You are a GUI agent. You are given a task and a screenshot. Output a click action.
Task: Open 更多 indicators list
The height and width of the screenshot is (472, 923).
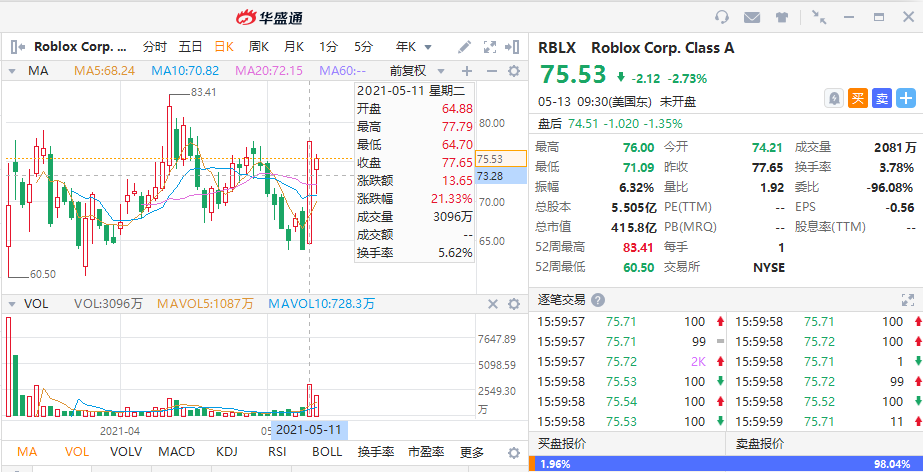(472, 452)
